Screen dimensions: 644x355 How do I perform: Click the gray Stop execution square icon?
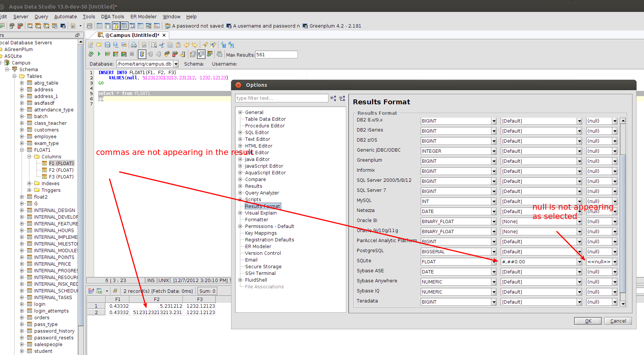[132, 54]
